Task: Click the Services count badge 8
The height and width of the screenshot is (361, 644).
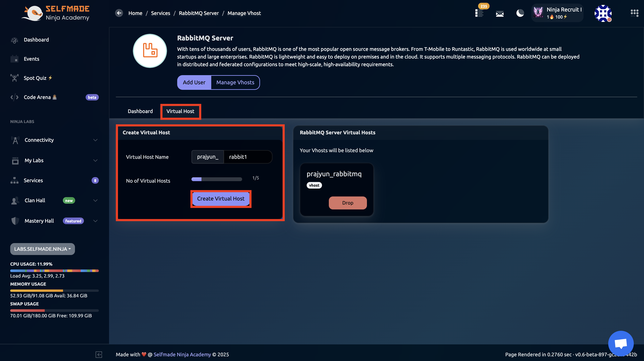Action: (x=95, y=181)
